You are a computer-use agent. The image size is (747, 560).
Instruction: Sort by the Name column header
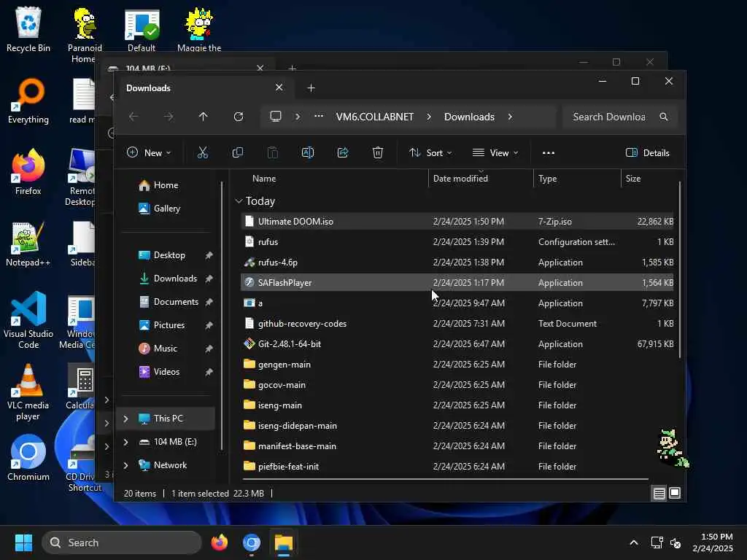pos(264,179)
